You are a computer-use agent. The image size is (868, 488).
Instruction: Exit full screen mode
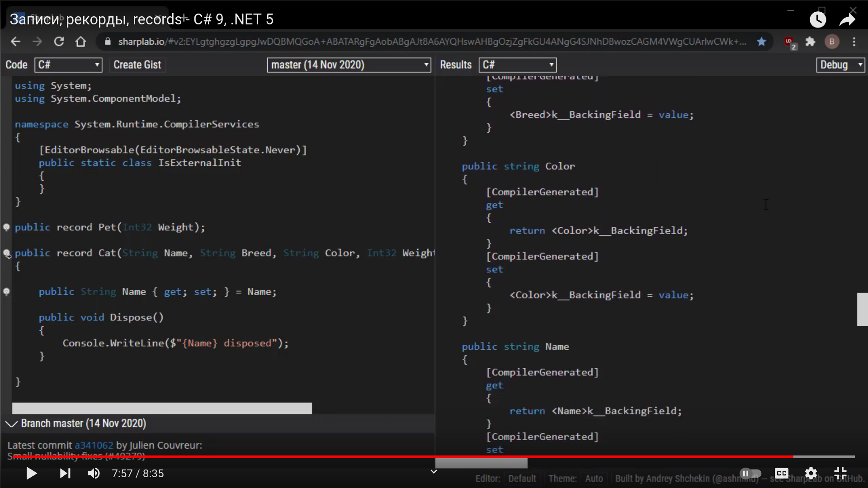coord(840,473)
